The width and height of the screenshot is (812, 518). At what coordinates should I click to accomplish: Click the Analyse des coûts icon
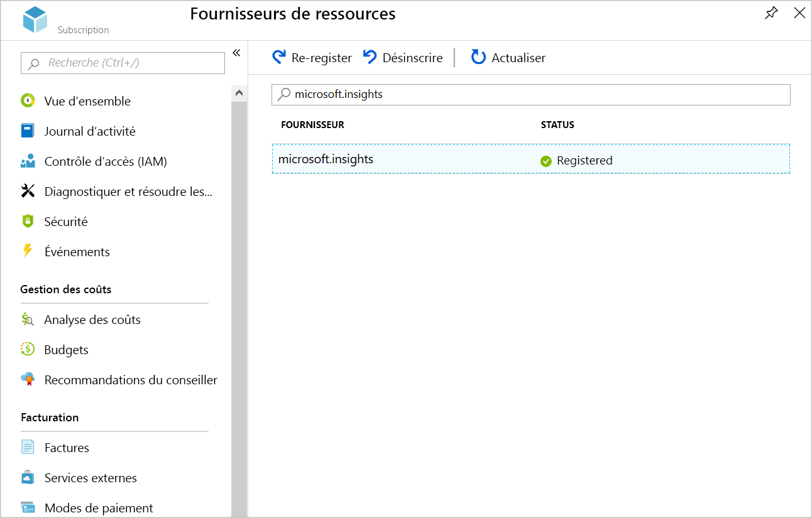(x=28, y=320)
